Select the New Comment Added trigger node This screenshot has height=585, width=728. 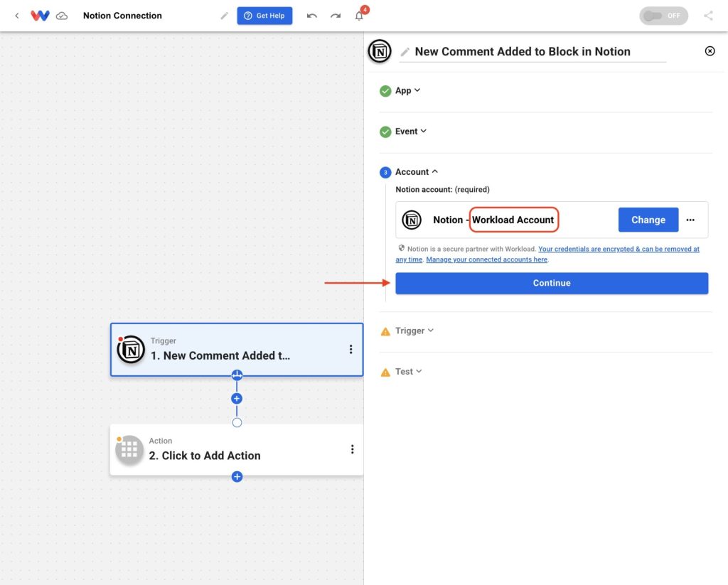coord(237,350)
